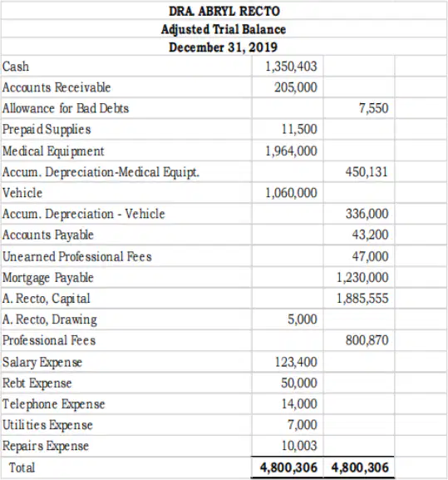
Task: Select the debit Total cell 4,800,306
Action: pos(288,468)
